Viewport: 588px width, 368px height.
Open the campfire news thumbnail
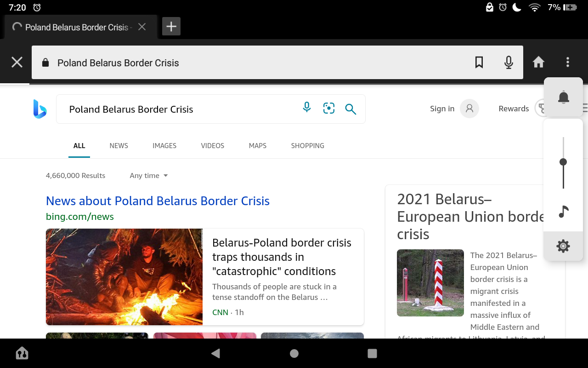click(x=124, y=277)
